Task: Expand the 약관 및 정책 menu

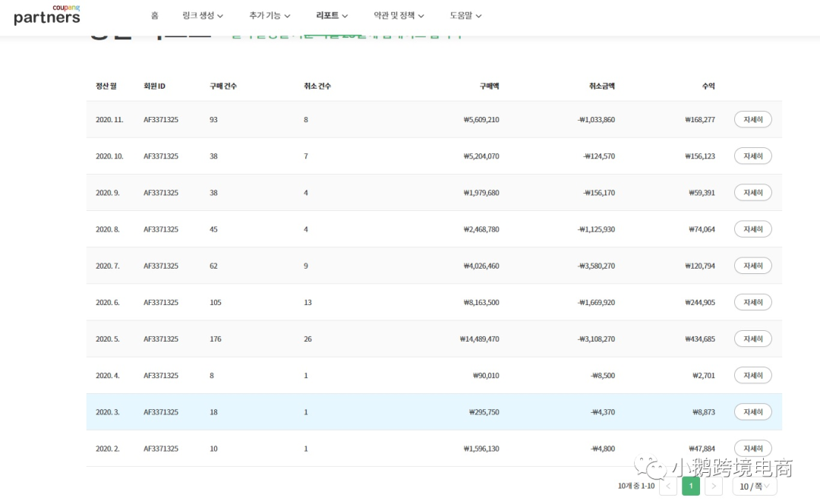Action: pos(399,16)
